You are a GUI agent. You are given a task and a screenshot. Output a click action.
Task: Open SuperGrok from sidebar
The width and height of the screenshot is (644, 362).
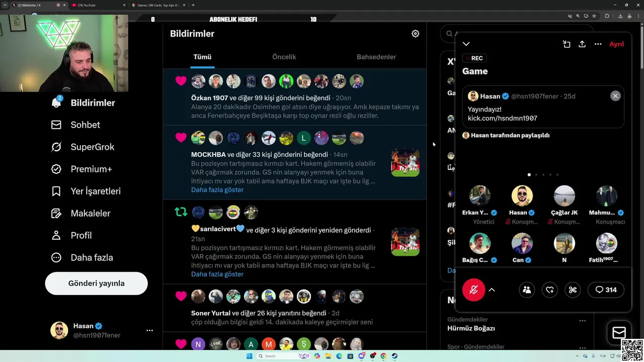(83, 147)
